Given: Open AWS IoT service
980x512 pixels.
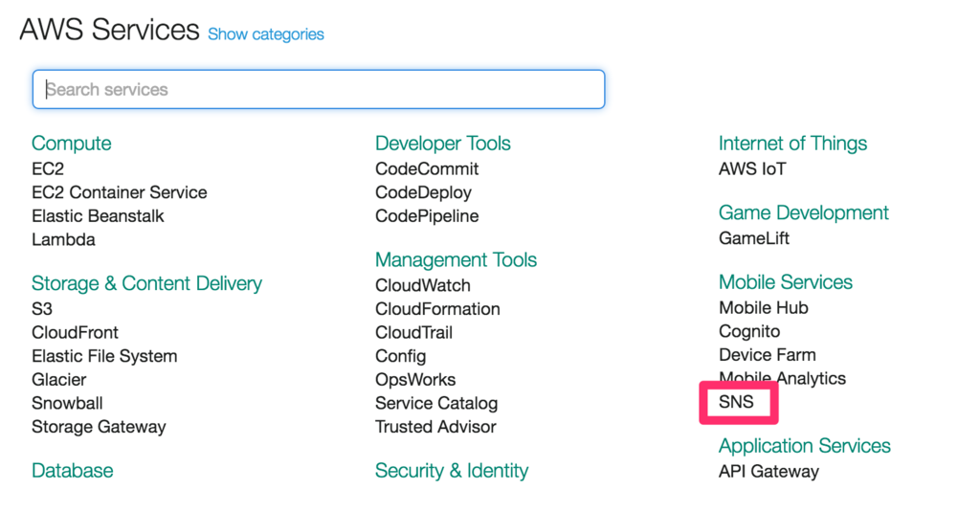Looking at the screenshot, I should 752,169.
